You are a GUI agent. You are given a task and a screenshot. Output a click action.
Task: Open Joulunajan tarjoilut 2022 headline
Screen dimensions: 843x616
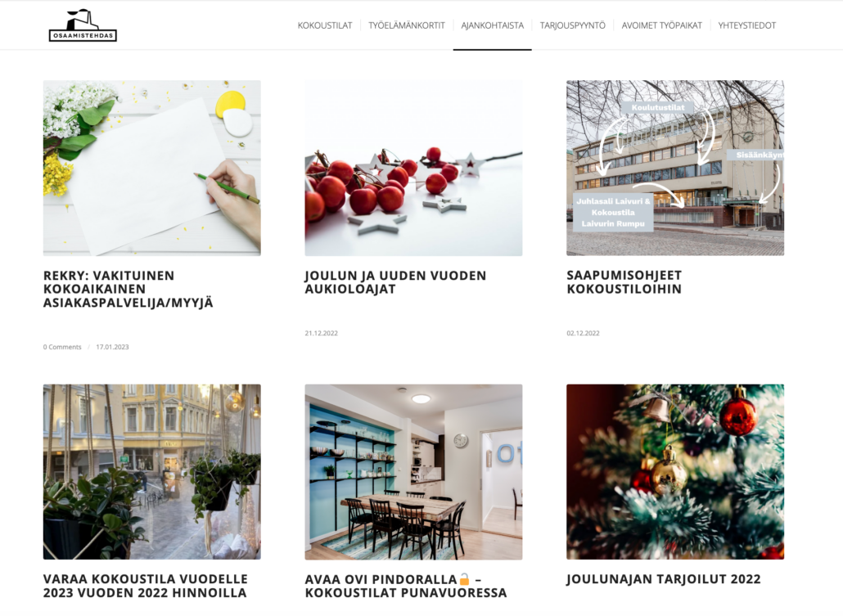pos(664,579)
